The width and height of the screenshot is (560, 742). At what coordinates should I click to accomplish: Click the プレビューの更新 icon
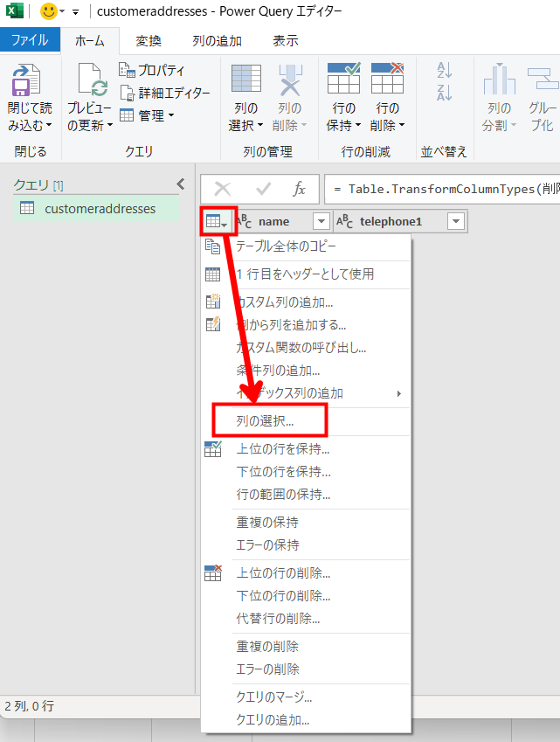click(x=93, y=79)
